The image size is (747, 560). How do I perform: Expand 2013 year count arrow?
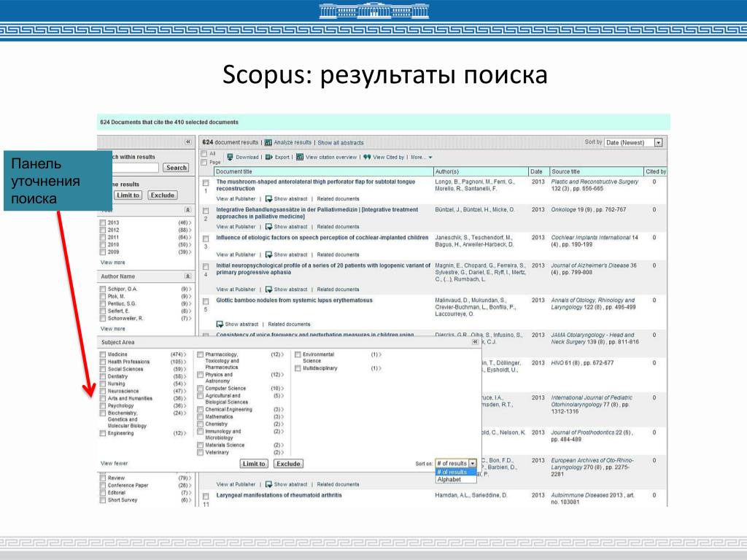[x=190, y=222]
